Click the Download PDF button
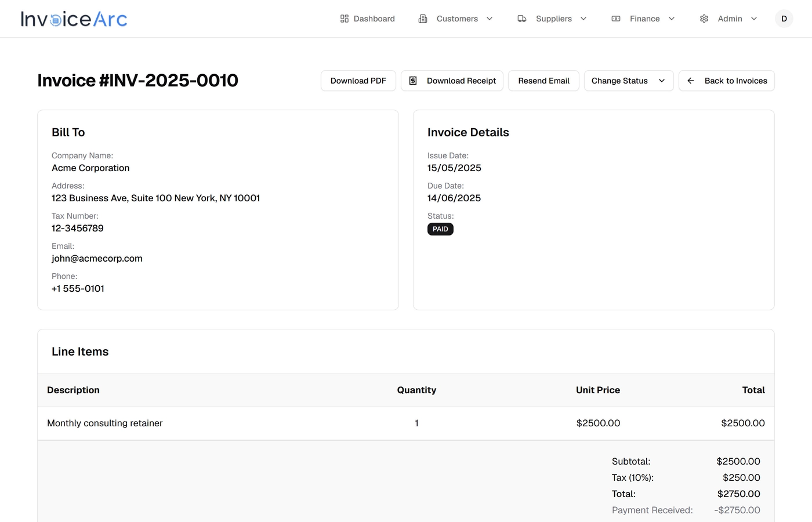 [358, 81]
